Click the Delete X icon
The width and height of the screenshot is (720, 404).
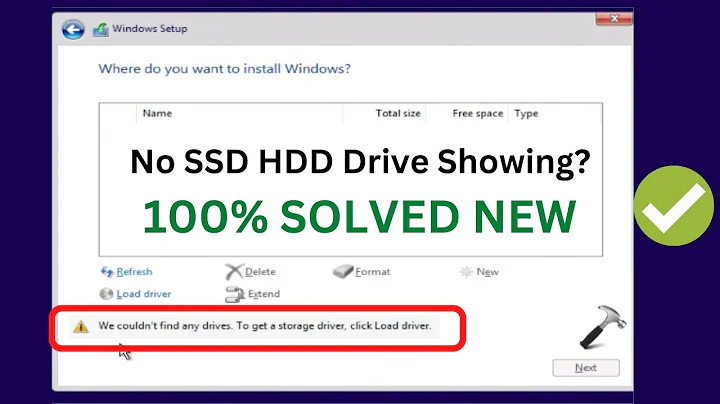tap(234, 272)
